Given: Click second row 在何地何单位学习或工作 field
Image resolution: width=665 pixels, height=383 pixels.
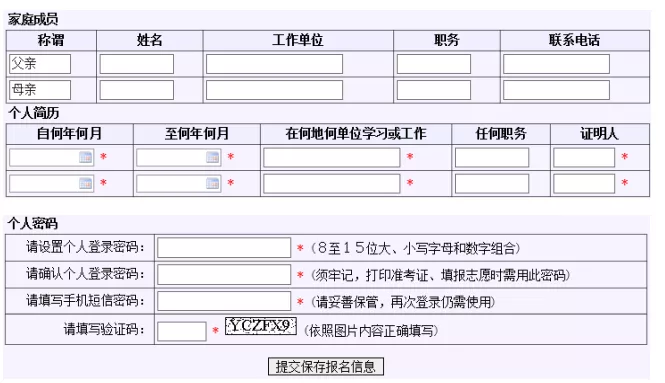Looking at the screenshot, I should (x=332, y=184).
